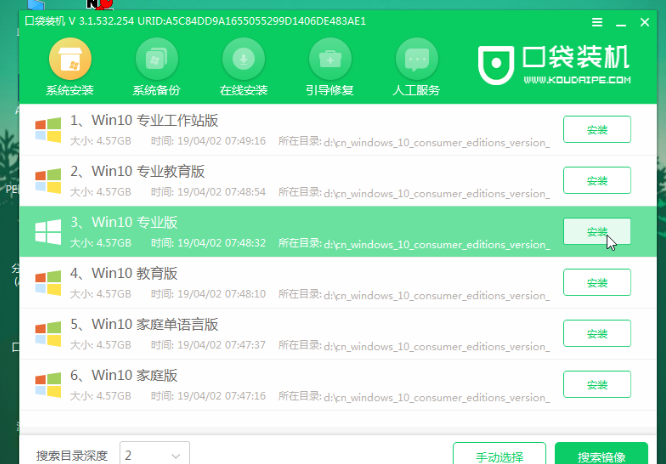
Task: Install Win10 专业版 with 安装 button
Action: pyautogui.click(x=597, y=232)
